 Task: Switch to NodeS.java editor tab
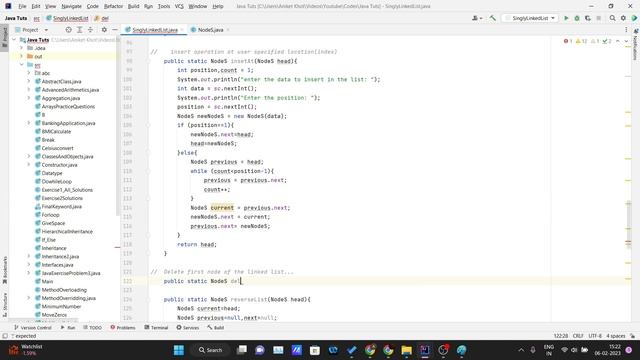(x=210, y=30)
